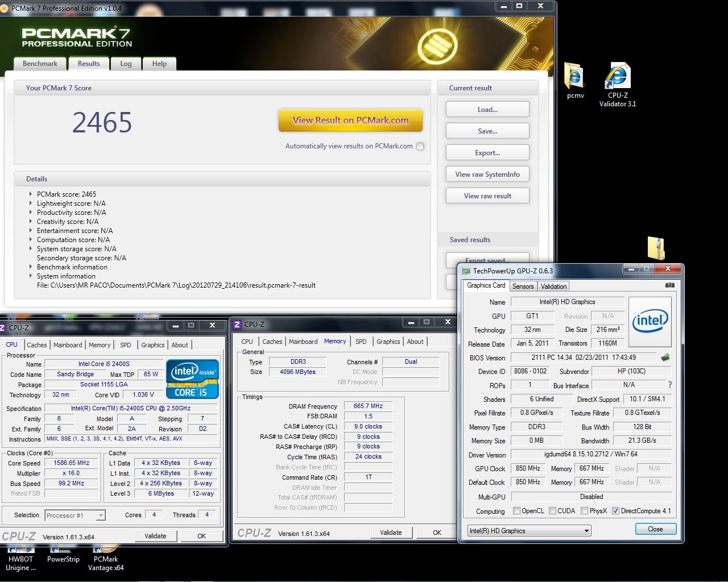This screenshot has height=582, width=728.
Task: Open the Intel(R) HD Graphics GPU selector dropdown
Action: [x=529, y=531]
